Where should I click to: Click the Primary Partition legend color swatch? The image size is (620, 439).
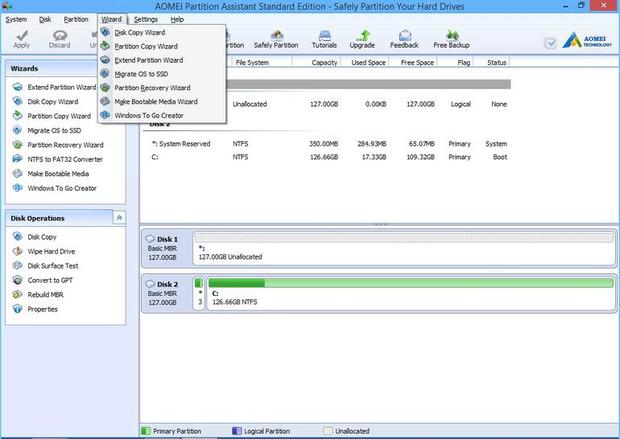point(146,431)
